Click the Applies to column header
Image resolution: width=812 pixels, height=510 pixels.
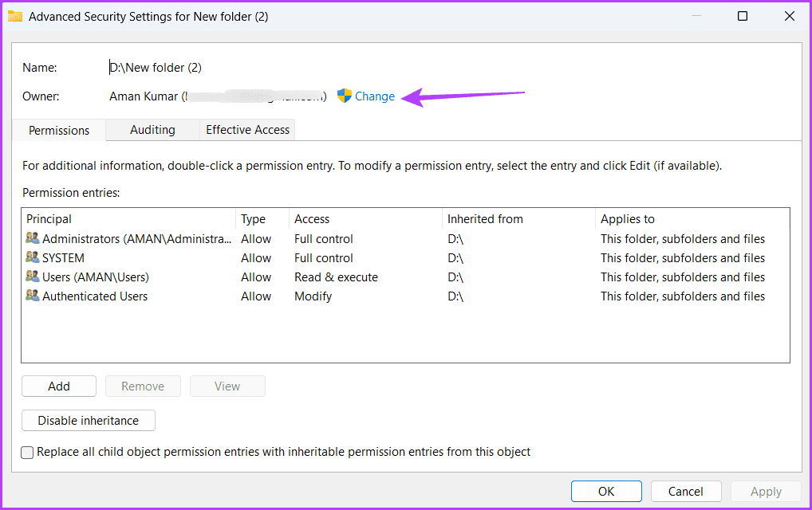pyautogui.click(x=692, y=219)
